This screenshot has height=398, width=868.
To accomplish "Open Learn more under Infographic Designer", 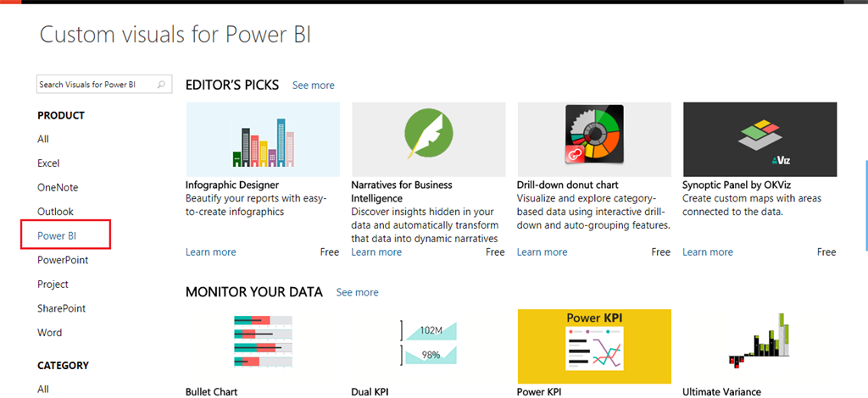I will (x=211, y=252).
